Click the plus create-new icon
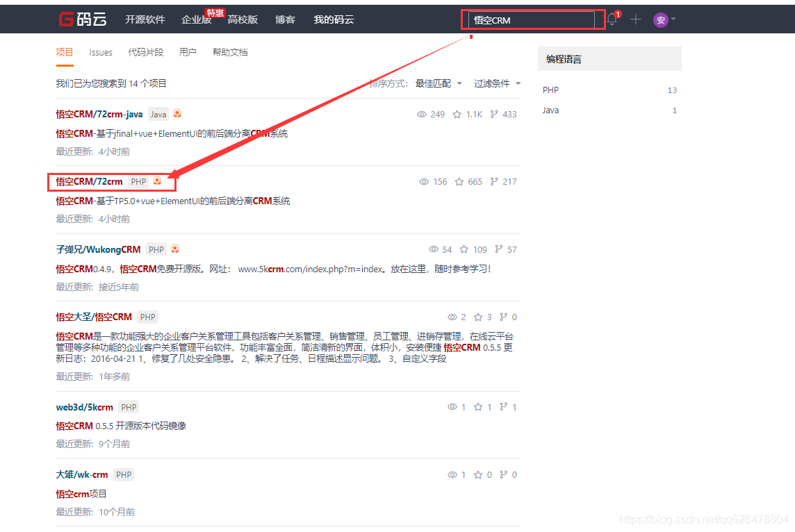This screenshot has height=532, width=795. pyautogui.click(x=636, y=19)
